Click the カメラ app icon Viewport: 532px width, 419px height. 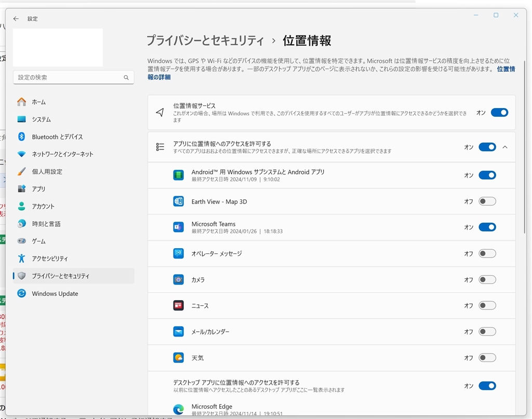pyautogui.click(x=179, y=280)
